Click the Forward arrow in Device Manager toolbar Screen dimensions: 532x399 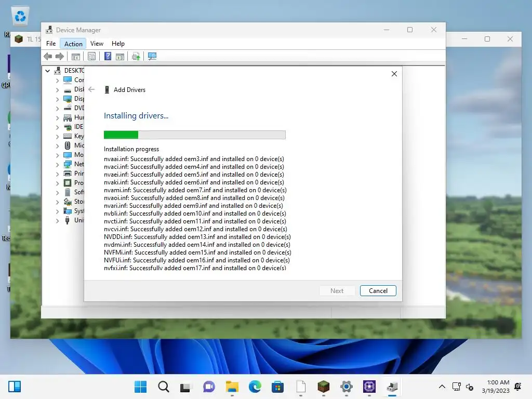59,56
